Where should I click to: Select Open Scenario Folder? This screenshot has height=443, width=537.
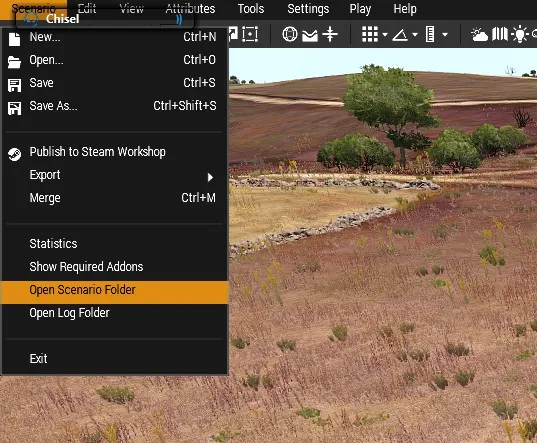pyautogui.click(x=115, y=292)
